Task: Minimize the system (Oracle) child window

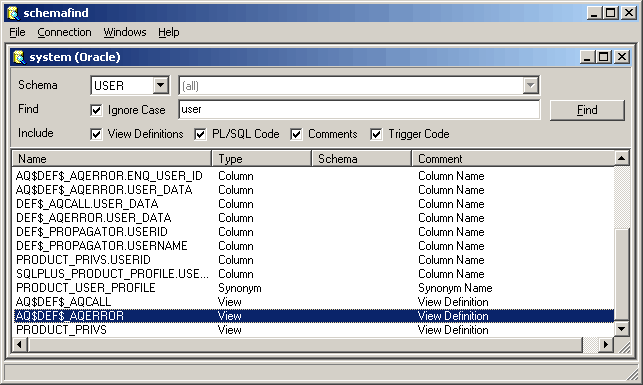Action: 587,57
